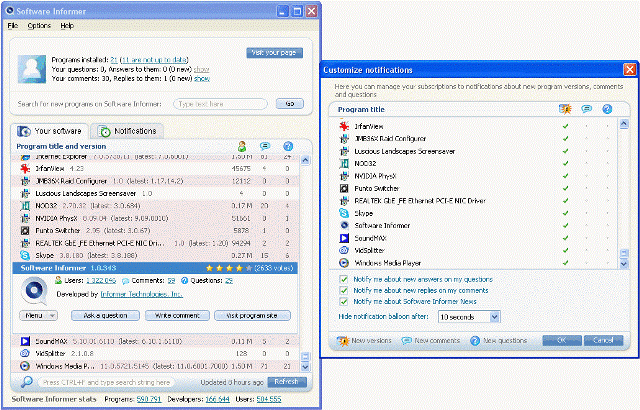Toggle new versions checkmark for NVIDIA PhysX
This screenshot has width=640, height=410.
(565, 176)
